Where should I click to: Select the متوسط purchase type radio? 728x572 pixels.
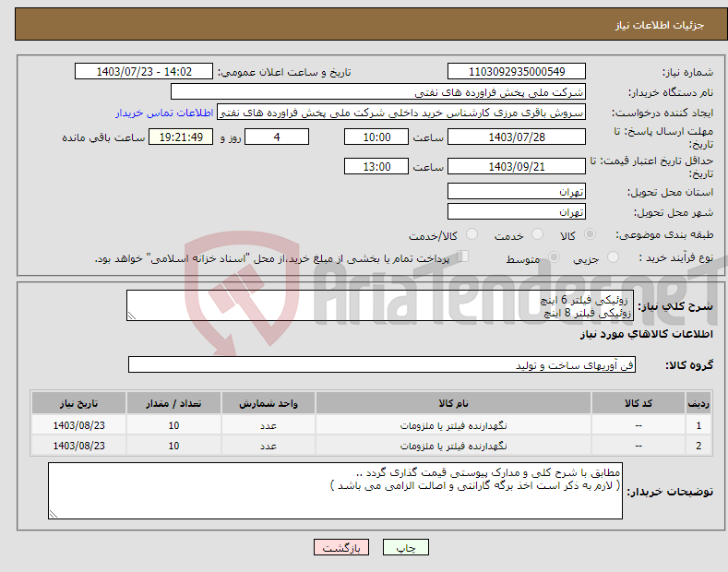click(x=554, y=257)
